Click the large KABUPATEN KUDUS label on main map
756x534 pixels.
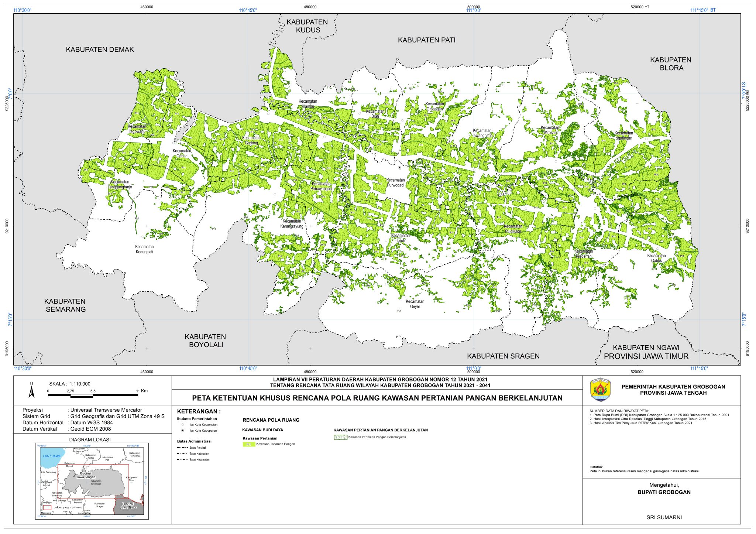coord(307,26)
